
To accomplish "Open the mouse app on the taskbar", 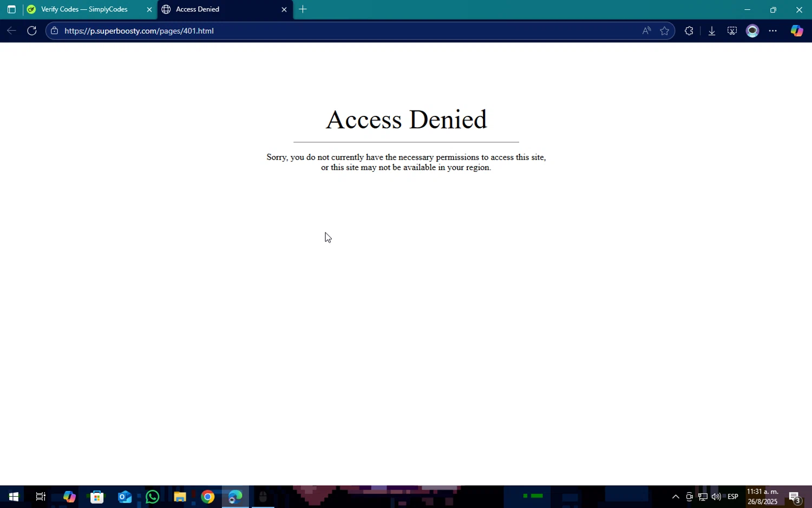I will (263, 497).
